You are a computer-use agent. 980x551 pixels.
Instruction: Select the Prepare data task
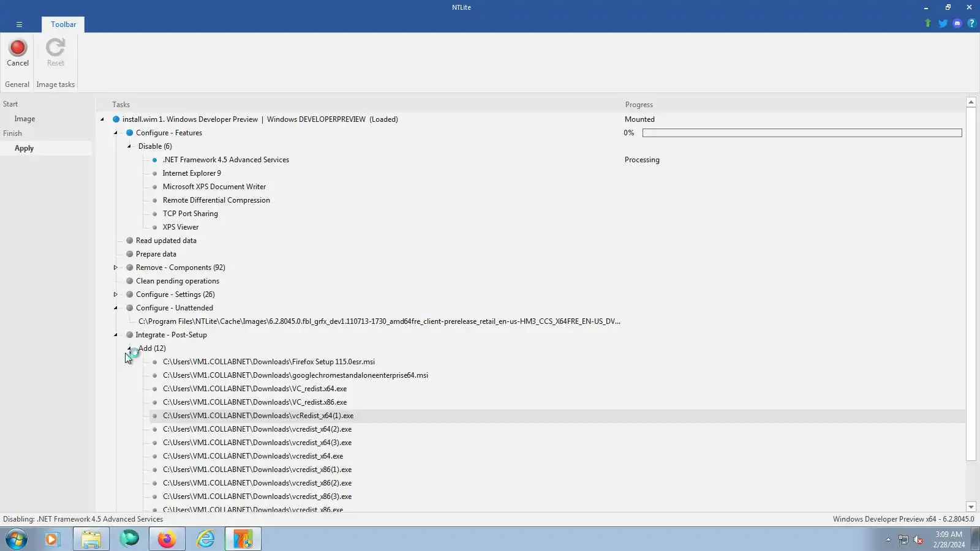(x=156, y=254)
